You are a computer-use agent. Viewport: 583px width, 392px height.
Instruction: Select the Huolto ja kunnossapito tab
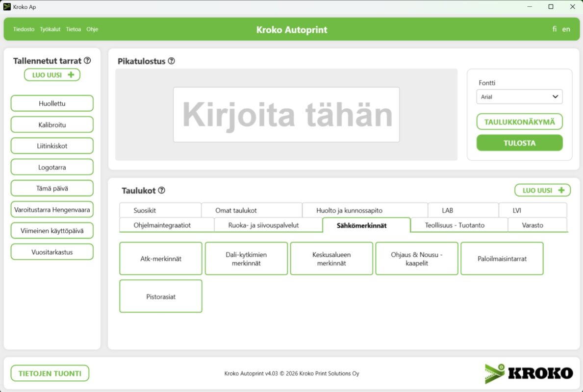(x=349, y=211)
